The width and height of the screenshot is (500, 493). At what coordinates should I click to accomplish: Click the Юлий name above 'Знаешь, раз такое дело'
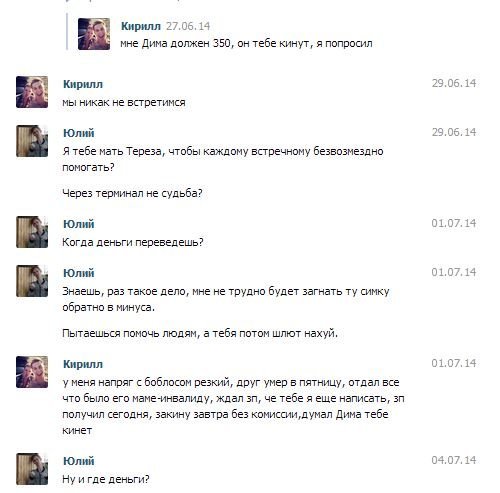[x=79, y=273]
